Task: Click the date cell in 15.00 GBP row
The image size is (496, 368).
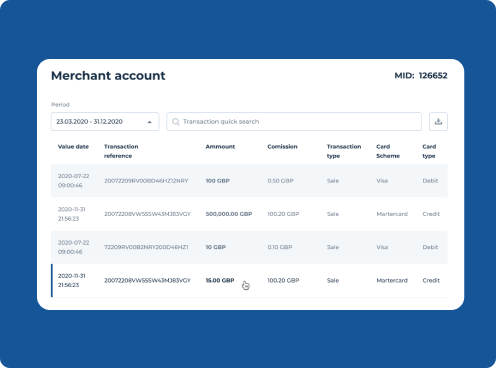Action: 72,280
